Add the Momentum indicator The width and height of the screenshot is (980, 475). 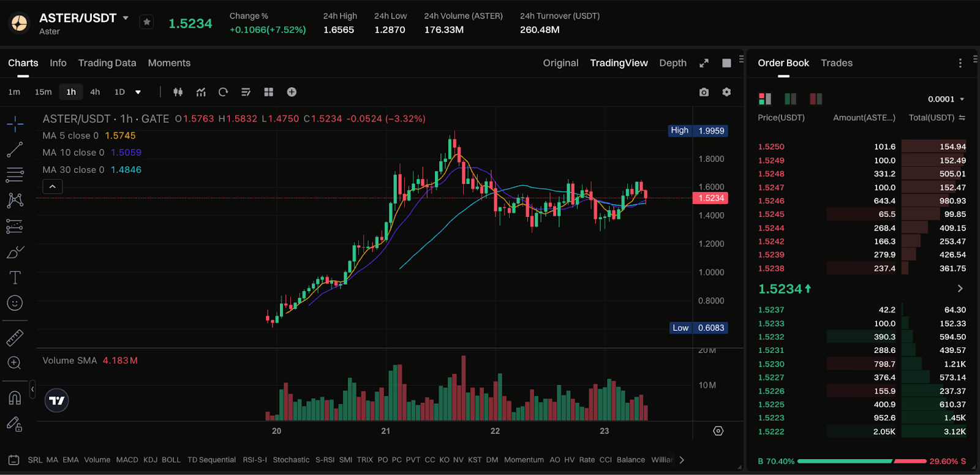click(524, 460)
